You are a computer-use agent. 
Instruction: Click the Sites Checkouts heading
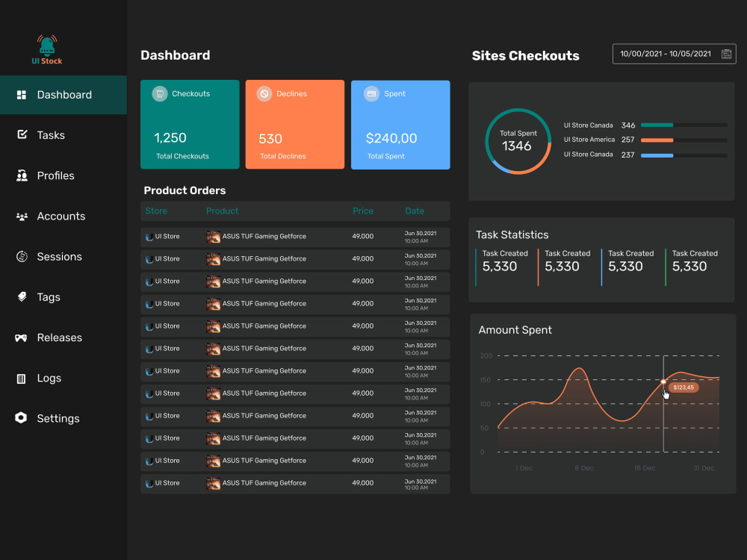(x=525, y=56)
